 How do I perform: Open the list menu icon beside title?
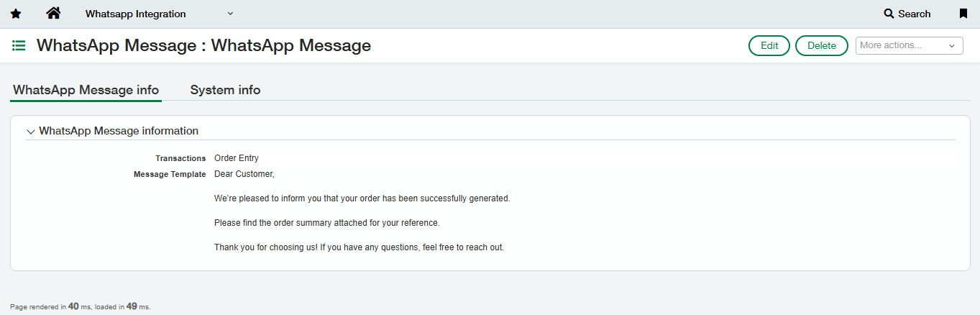point(19,46)
